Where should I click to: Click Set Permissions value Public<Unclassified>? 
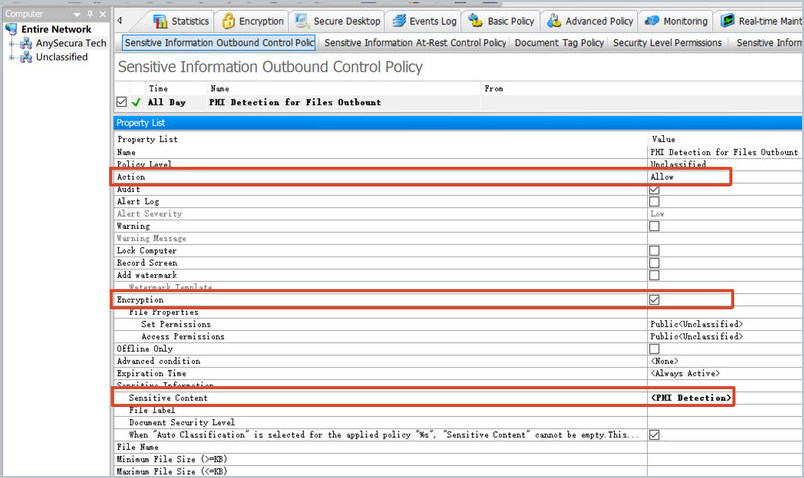click(696, 324)
